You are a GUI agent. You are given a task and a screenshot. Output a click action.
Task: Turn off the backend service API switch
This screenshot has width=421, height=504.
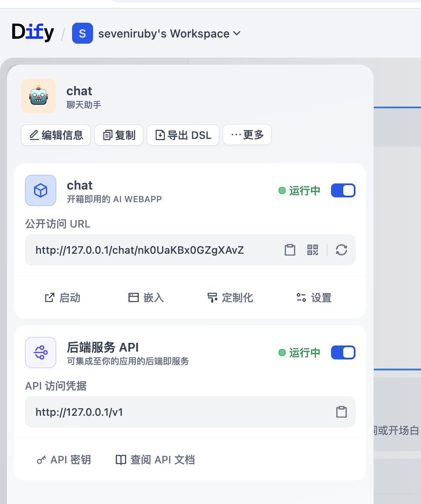343,352
